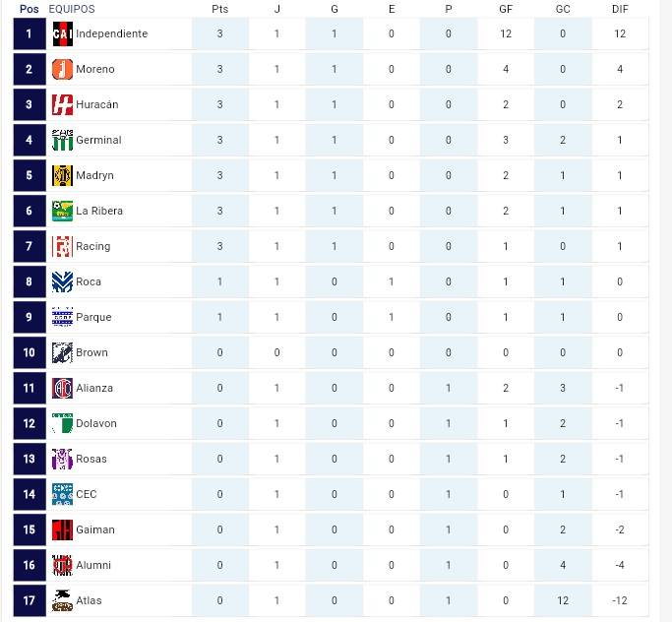Select the EQUIPOS column header
This screenshot has height=622, width=672.
click(x=72, y=9)
